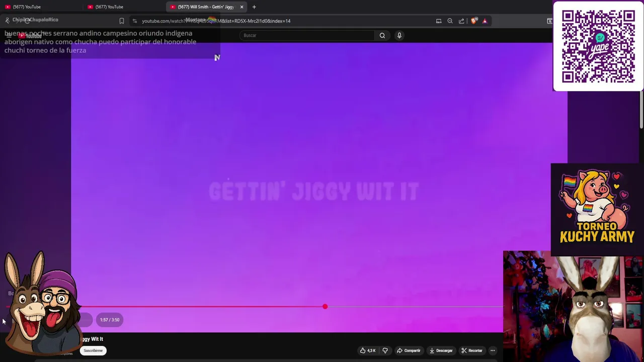
Task: Click the video title text below player
Action: pyautogui.click(x=92, y=339)
